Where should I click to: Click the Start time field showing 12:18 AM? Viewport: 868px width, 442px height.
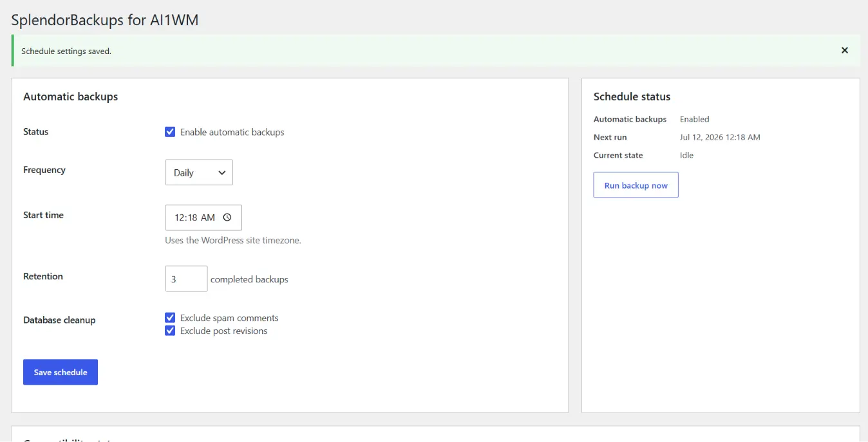pyautogui.click(x=203, y=217)
